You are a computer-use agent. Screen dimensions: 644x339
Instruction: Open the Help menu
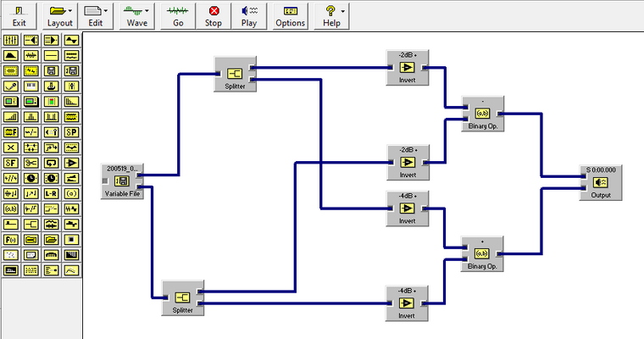click(331, 16)
